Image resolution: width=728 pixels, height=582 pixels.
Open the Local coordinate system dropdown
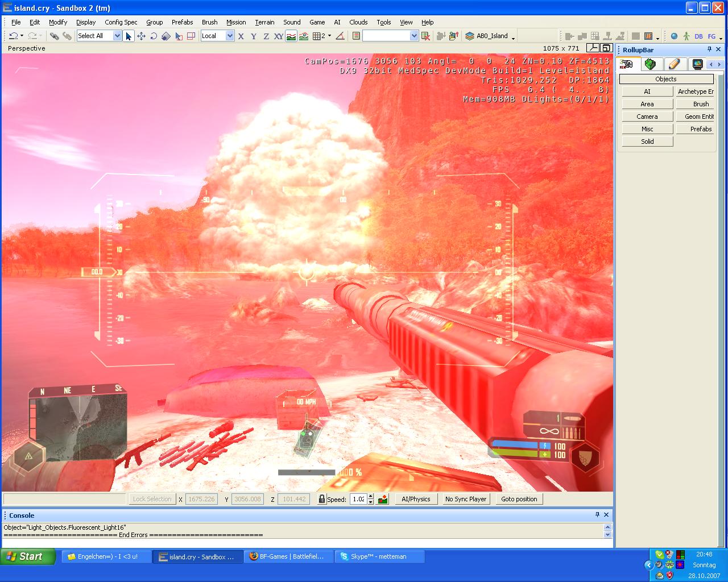coord(230,36)
